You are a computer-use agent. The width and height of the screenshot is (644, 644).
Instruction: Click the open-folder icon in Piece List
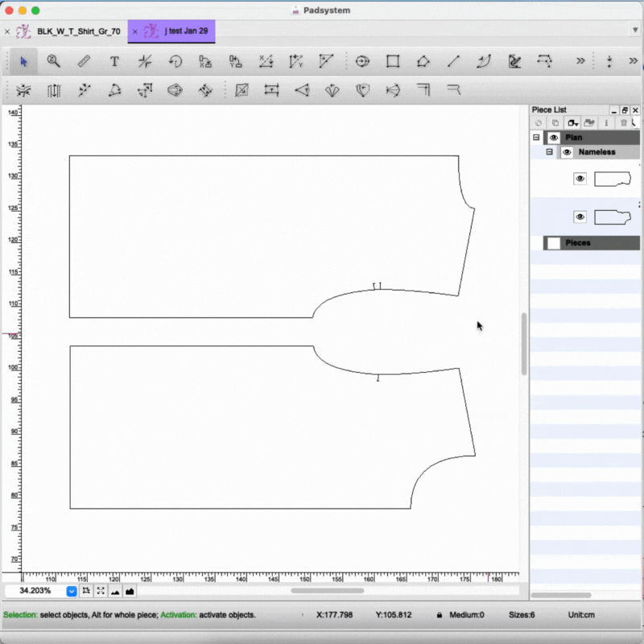coord(589,123)
